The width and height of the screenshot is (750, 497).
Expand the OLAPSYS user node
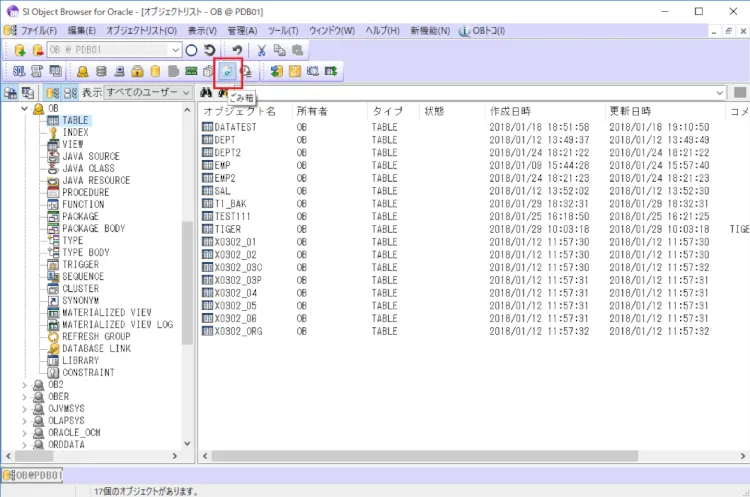point(24,420)
